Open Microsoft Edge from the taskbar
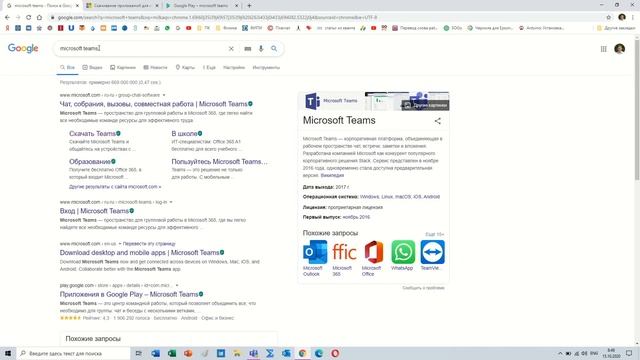Image resolution: width=640 pixels, height=360 pixels. tap(319, 353)
